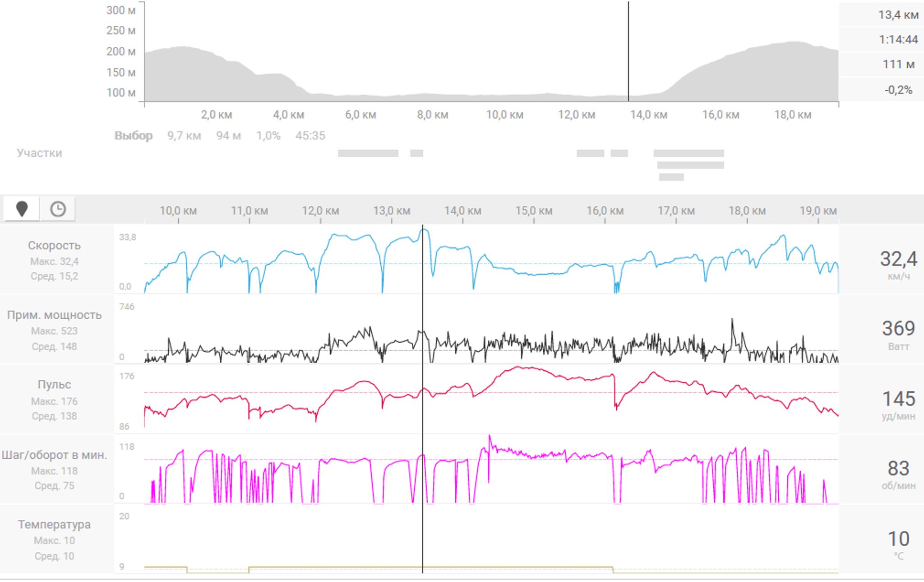
Task: Switch x-axis to time clock icon
Action: 58,209
